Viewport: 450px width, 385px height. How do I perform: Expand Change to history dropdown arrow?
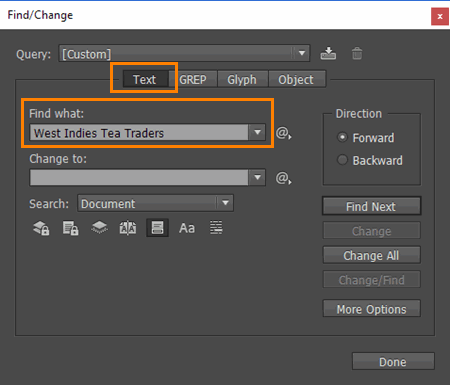coord(257,177)
